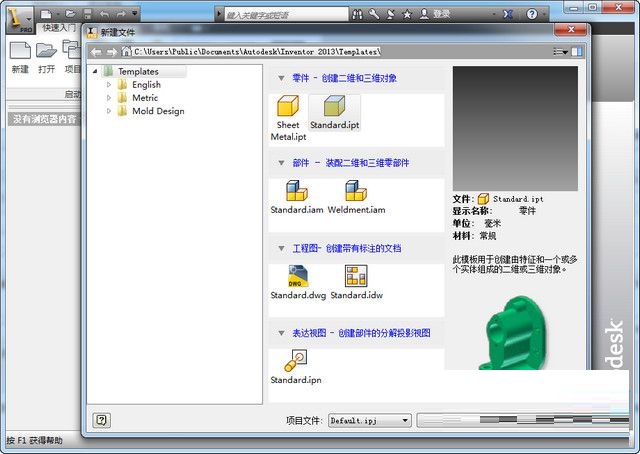The image size is (640, 454).
Task: Click the wrench icon in title bar
Action: pyautogui.click(x=373, y=15)
